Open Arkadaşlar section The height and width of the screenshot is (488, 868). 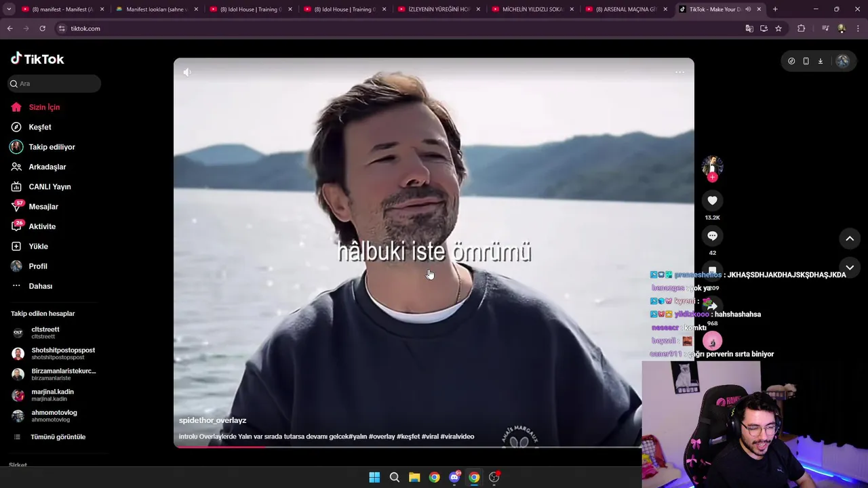point(47,167)
